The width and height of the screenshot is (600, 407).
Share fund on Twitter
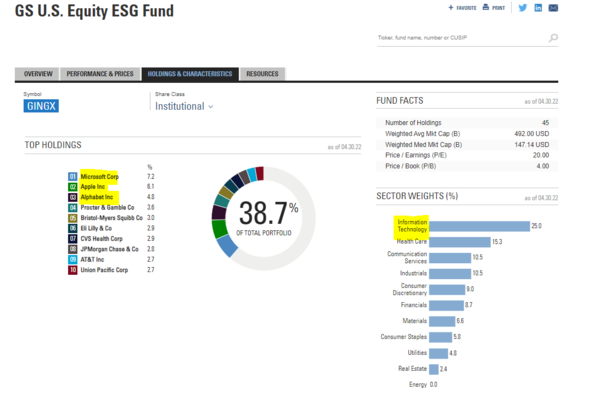point(522,8)
